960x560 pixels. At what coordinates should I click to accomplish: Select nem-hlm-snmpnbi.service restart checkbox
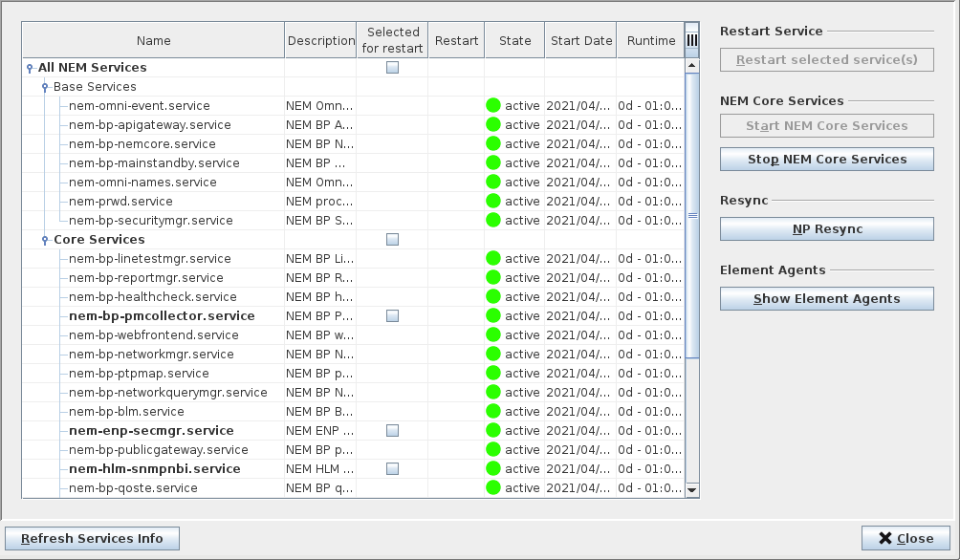coord(392,469)
